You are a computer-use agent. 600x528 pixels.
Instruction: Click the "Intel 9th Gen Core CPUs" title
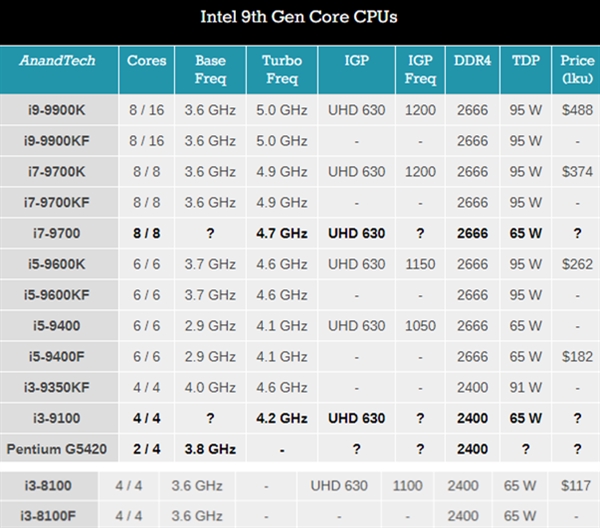point(300,18)
